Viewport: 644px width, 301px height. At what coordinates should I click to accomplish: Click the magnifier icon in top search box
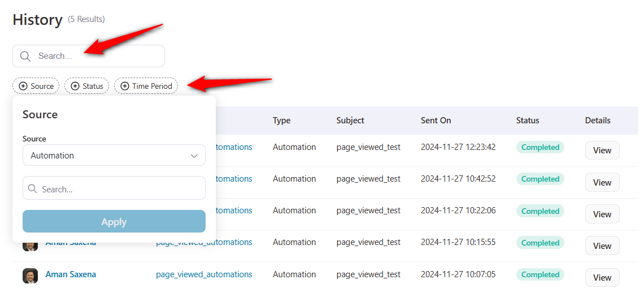point(25,57)
